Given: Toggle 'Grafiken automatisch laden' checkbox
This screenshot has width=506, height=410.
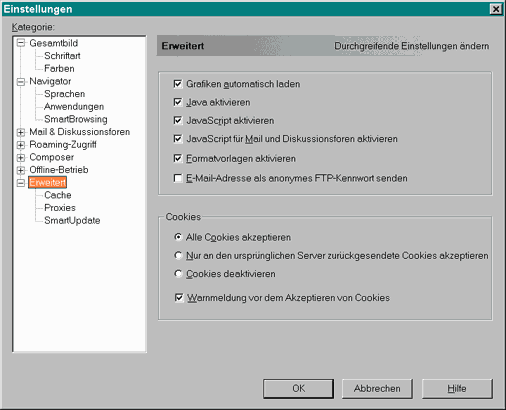Looking at the screenshot, I should click(x=178, y=84).
